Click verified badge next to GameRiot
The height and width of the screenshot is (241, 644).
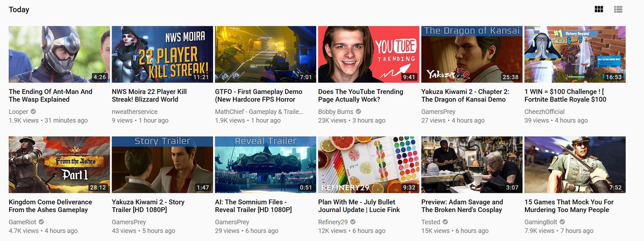point(41,222)
